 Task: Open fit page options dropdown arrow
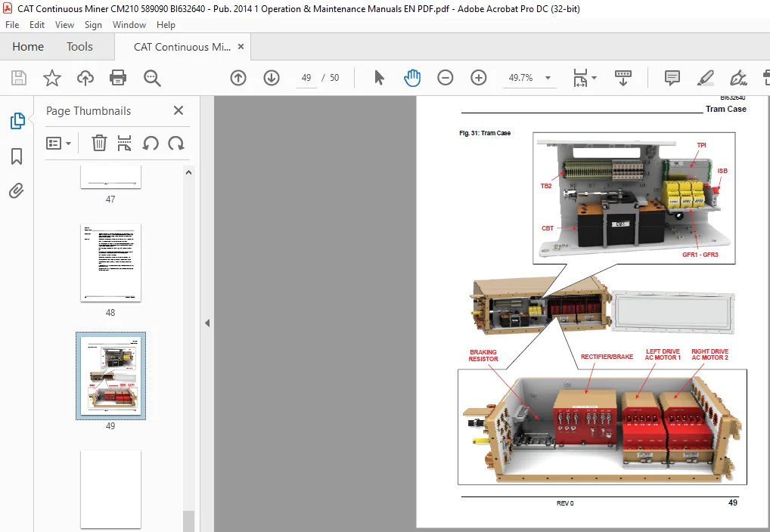tap(595, 78)
